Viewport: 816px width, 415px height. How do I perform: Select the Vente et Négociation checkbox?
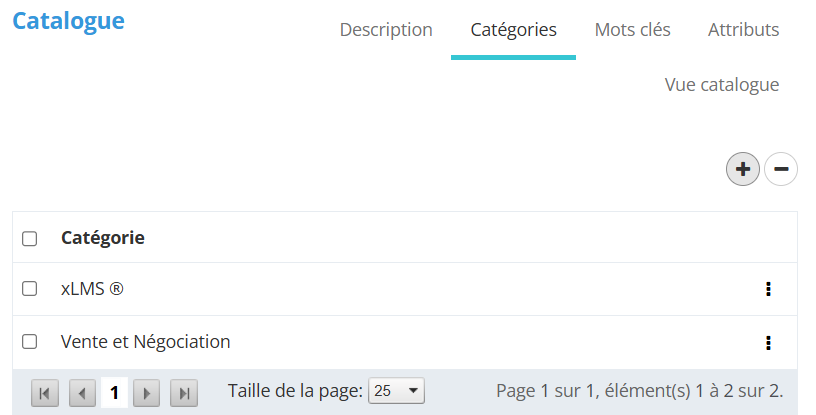tap(30, 342)
